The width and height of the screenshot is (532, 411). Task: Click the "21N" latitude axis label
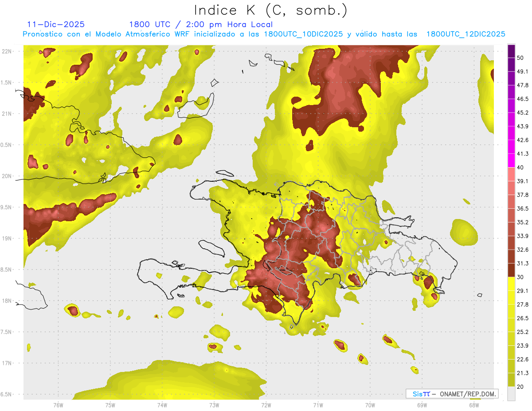point(7,114)
